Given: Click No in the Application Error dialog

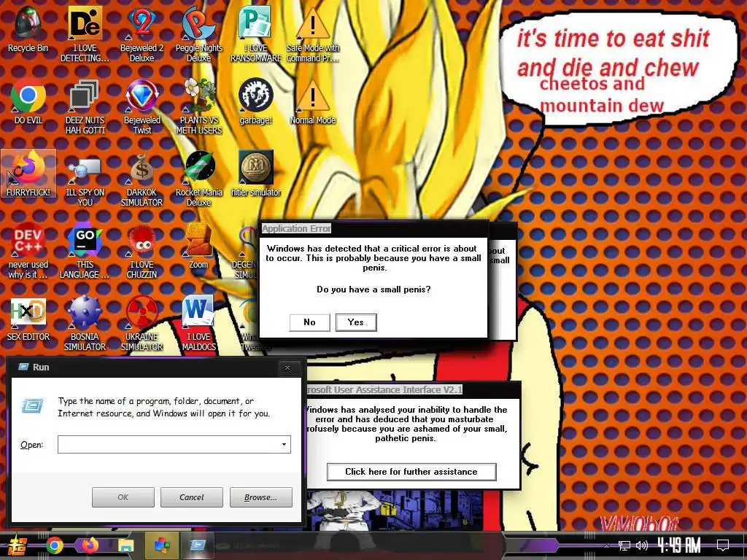Looking at the screenshot, I should click(309, 322).
